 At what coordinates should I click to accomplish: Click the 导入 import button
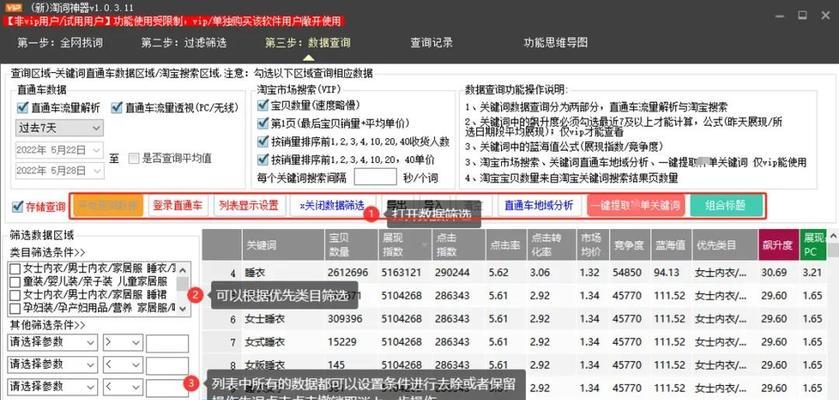point(433,205)
